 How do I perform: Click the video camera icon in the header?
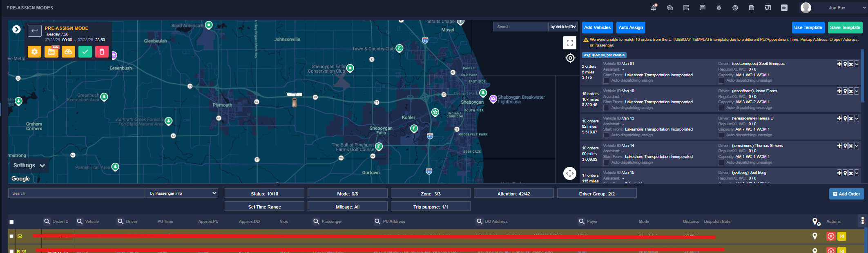pyautogui.click(x=784, y=8)
